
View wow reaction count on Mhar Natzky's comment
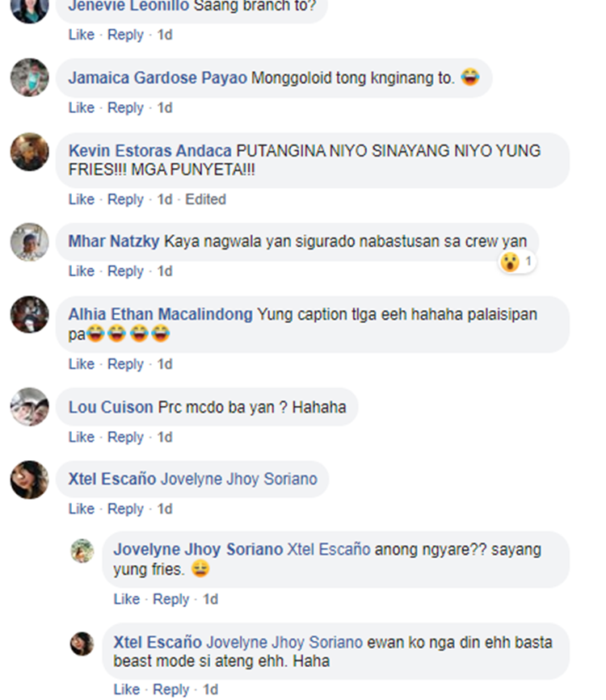point(517,262)
